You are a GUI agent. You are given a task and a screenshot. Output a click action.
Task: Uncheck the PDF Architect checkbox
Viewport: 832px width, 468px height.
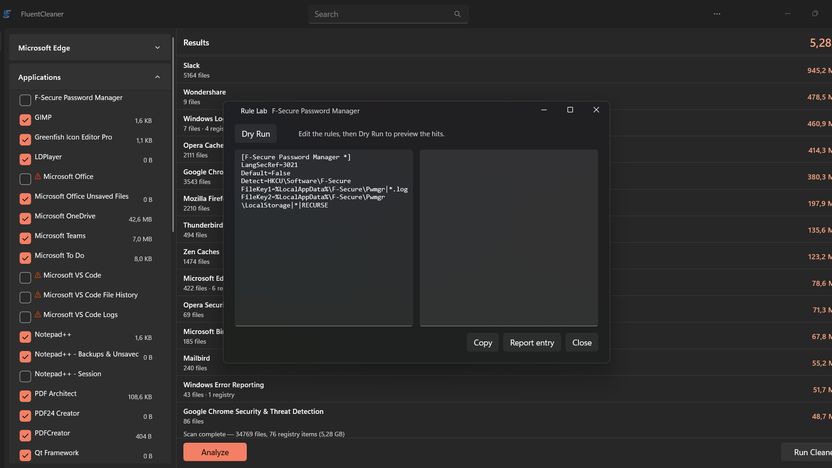click(25, 396)
